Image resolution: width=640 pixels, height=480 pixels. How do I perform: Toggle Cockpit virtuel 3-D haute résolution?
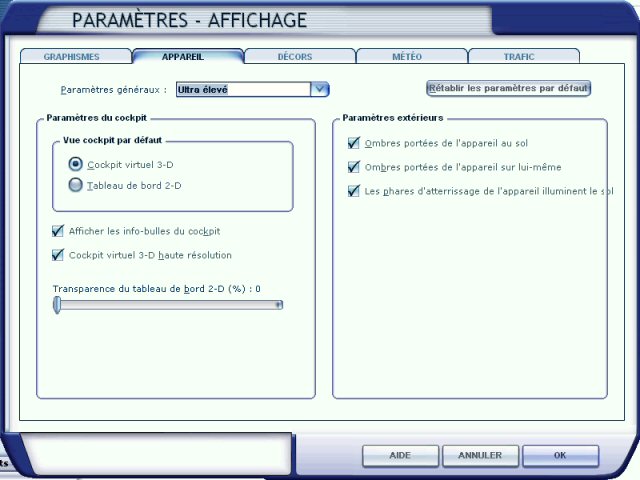[58, 255]
